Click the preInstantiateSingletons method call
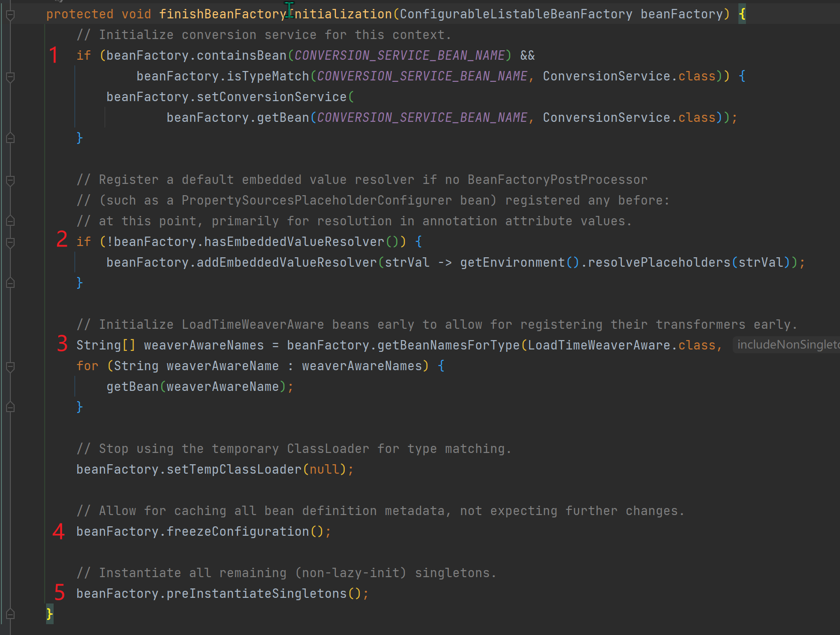Image resolution: width=840 pixels, height=635 pixels. click(x=256, y=594)
